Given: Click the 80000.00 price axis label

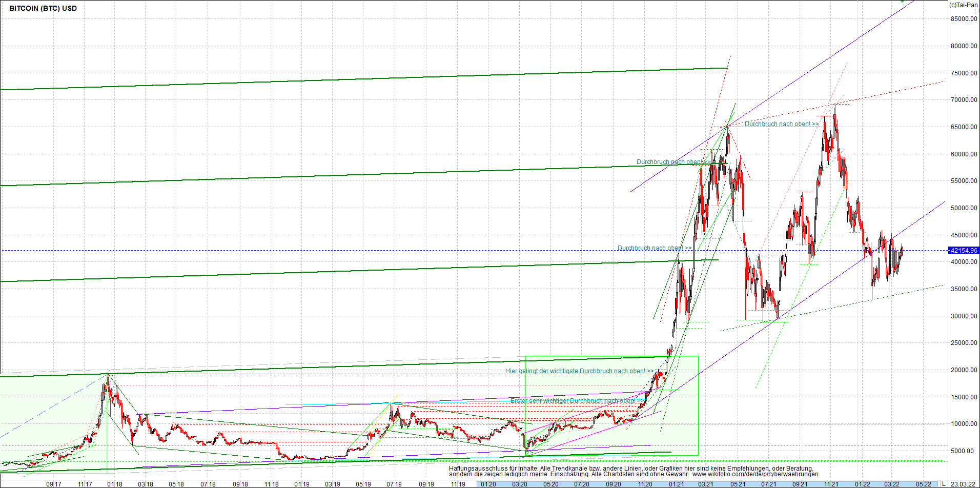Looking at the screenshot, I should pos(964,46).
